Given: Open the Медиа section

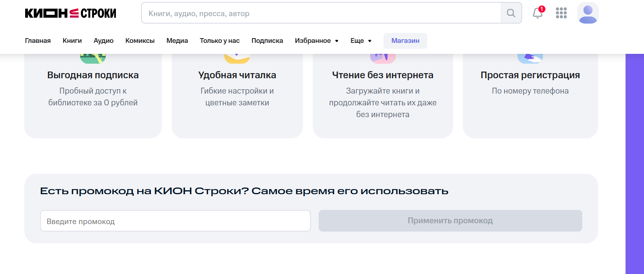Looking at the screenshot, I should pos(177,40).
